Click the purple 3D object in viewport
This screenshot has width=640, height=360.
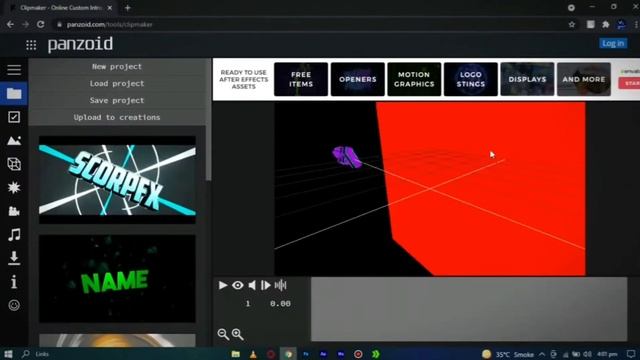(347, 157)
